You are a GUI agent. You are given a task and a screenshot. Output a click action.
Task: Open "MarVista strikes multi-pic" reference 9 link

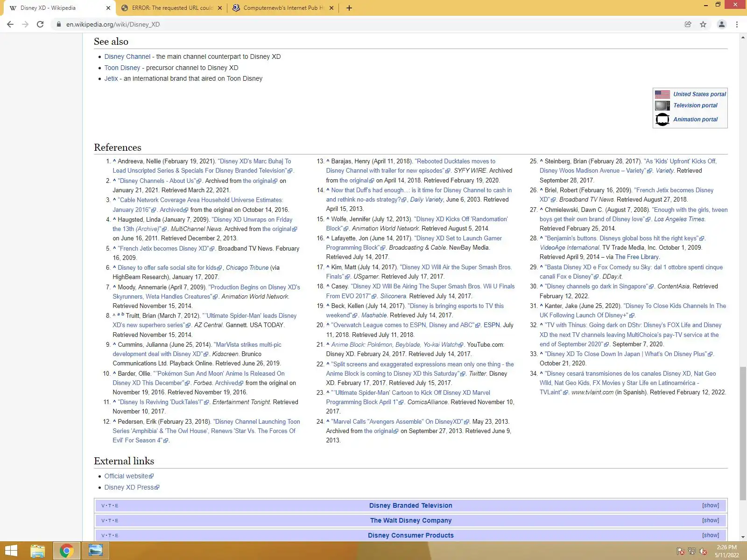pos(197,349)
